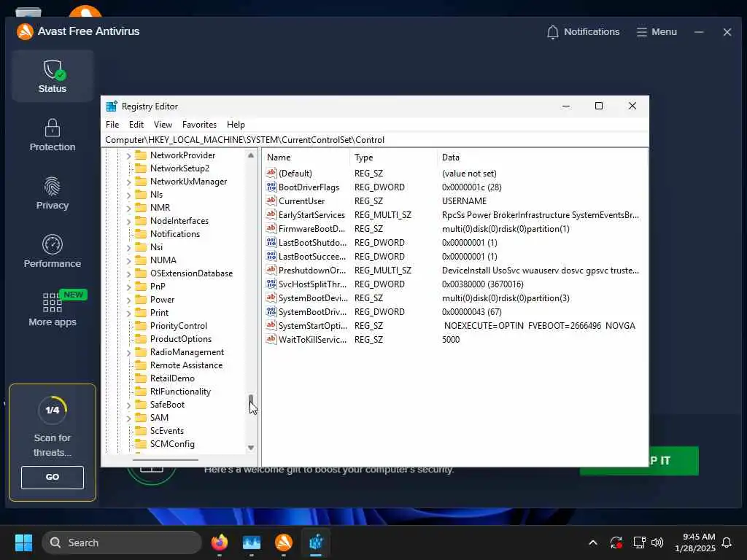This screenshot has width=747, height=560.
Task: Expand the Nls key
Action: [128, 195]
